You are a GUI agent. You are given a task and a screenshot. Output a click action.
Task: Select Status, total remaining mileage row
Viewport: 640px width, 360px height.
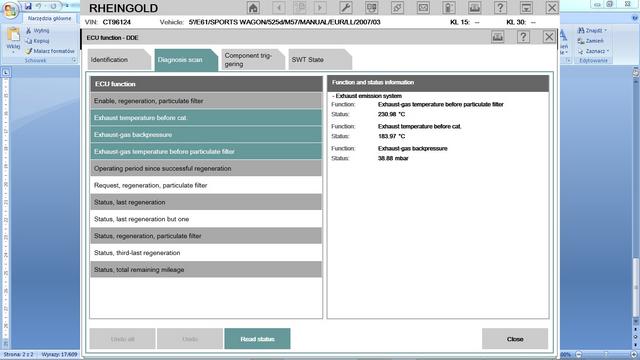[x=206, y=270]
